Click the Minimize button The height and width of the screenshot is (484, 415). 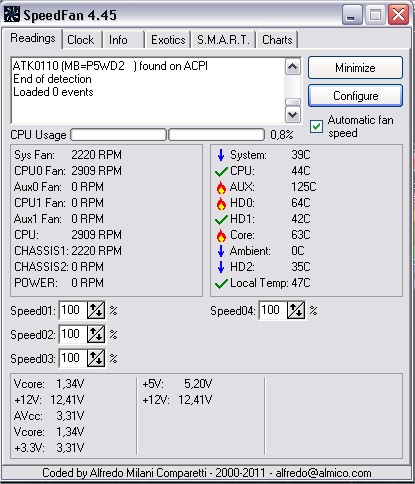pyautogui.click(x=355, y=68)
